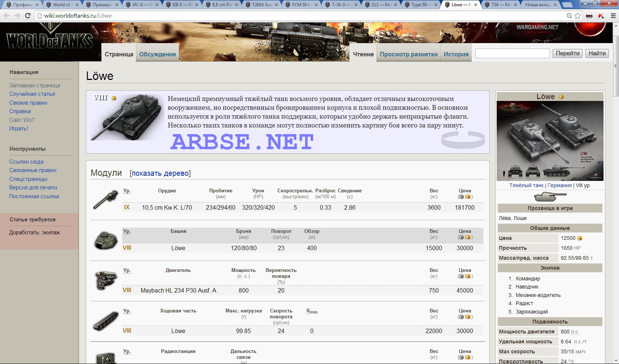
Task: Click the rotate-arrows icon in the description box
Action: click(463, 139)
